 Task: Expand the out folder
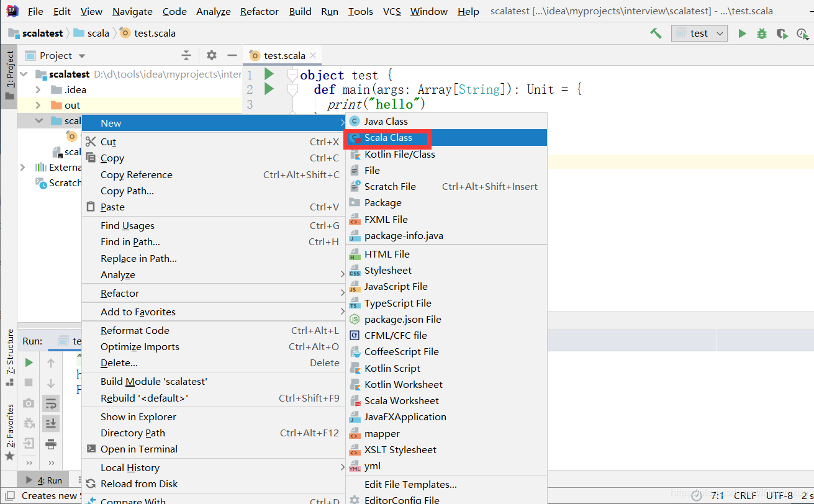38,105
